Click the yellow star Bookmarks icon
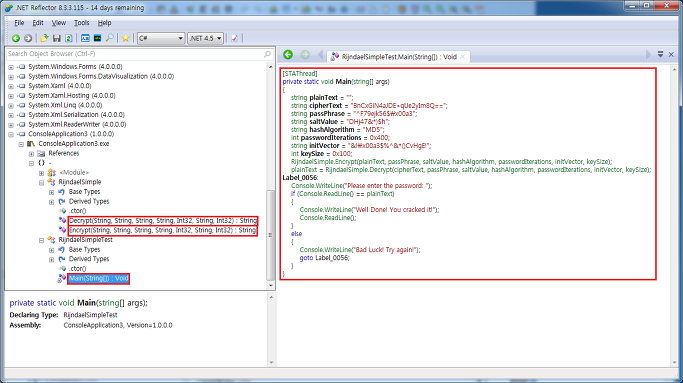 pyautogui.click(x=125, y=38)
